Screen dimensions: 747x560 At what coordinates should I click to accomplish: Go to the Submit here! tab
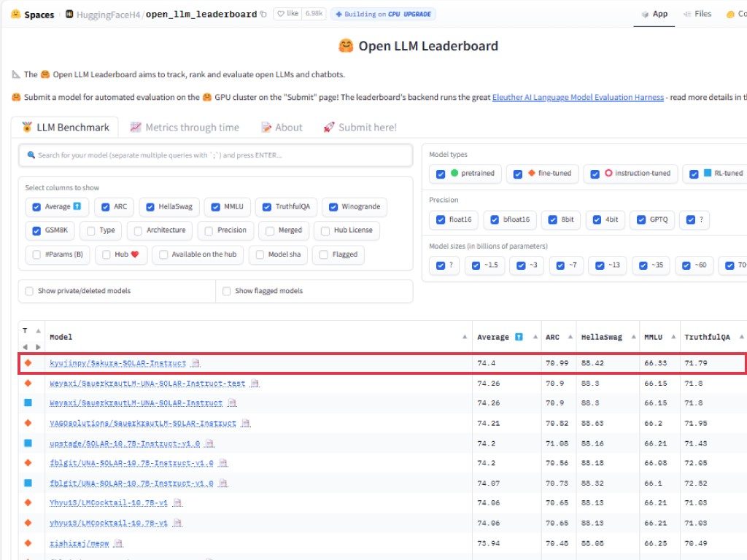point(360,128)
